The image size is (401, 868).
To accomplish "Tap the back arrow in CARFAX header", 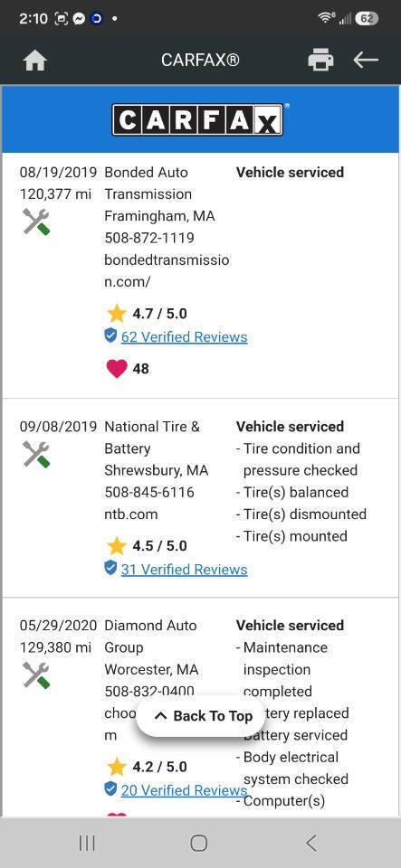I will (366, 60).
